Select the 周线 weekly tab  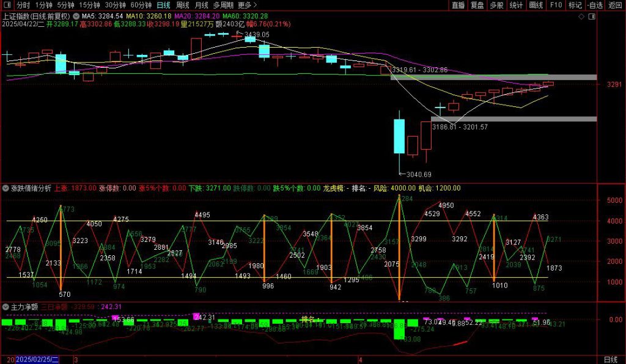pos(182,5)
